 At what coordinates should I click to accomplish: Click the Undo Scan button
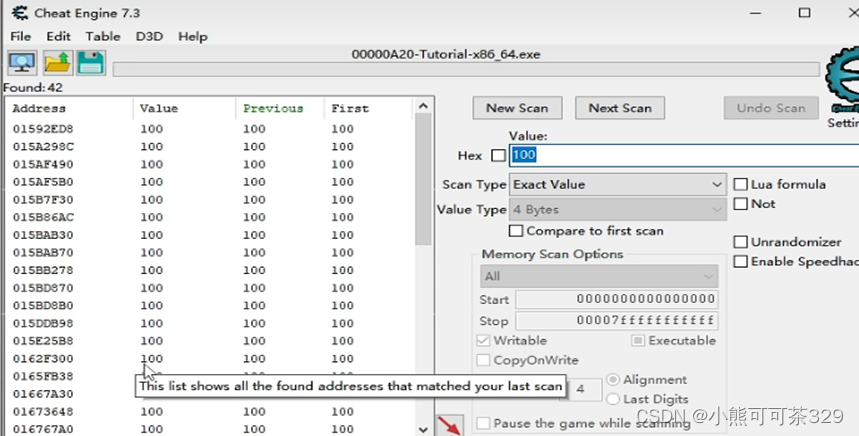[771, 108]
